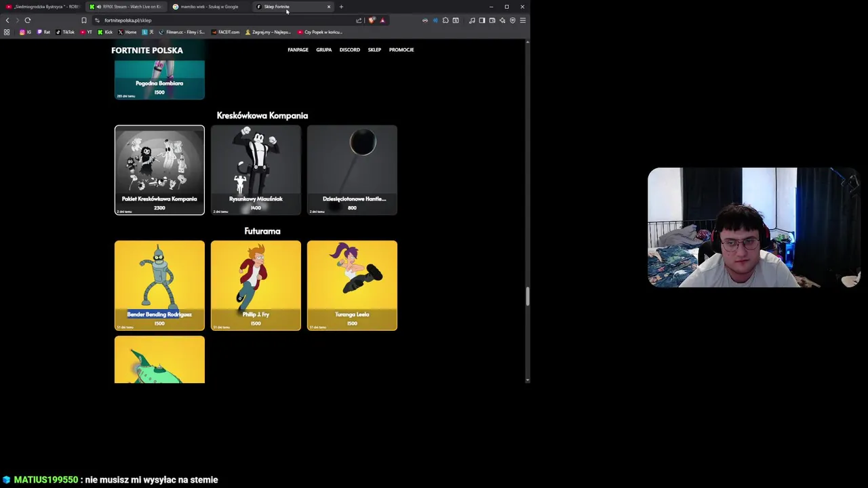The height and width of the screenshot is (488, 868).
Task: Open the apps grid icon in the bookmarks bar
Action: pos(7,32)
